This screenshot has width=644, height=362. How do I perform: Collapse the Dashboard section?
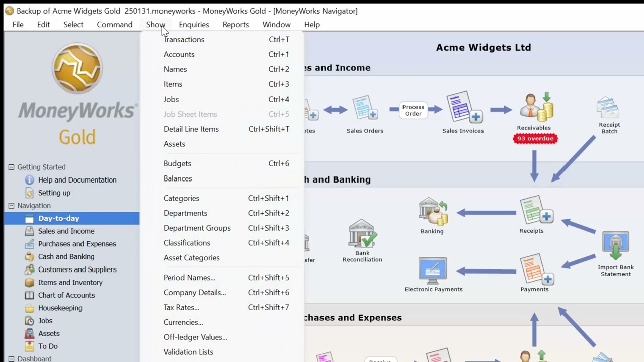[11, 359]
